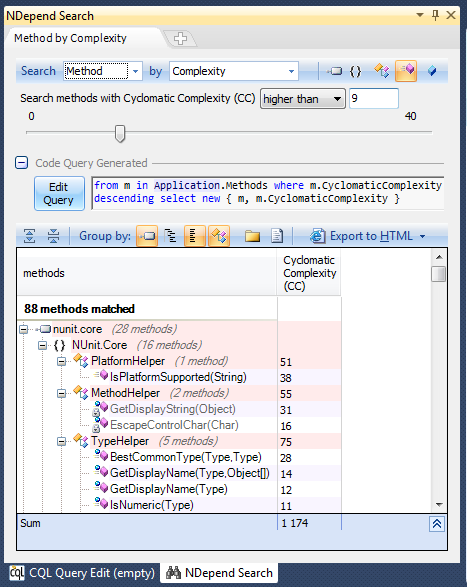This screenshot has height=587, width=467.
Task: Click the purple method icon beside IsNumeric(Type)
Action: tap(101, 504)
